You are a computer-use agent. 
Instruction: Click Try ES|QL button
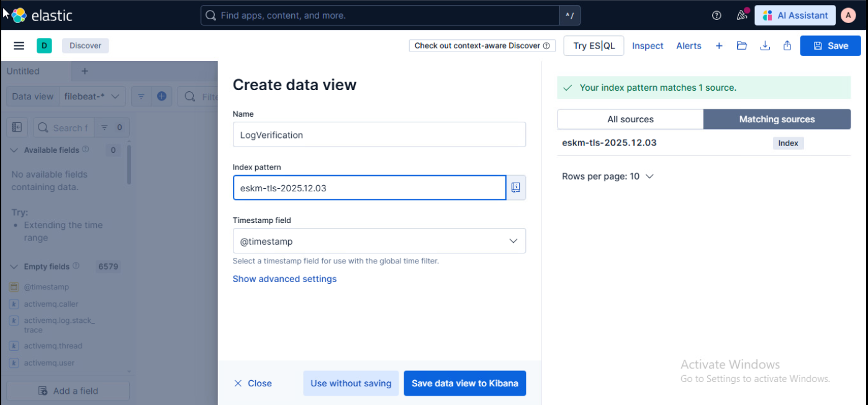594,45
